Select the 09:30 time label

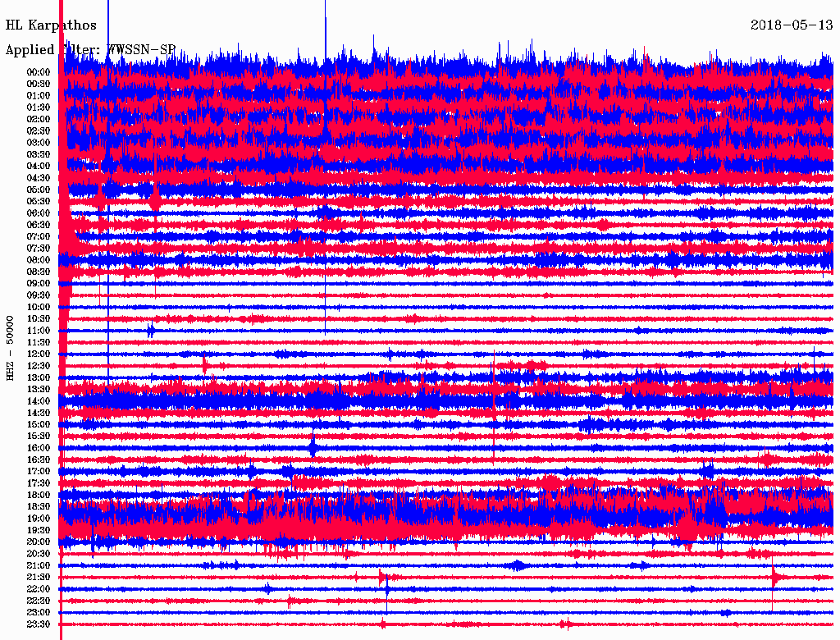[x=38, y=295]
